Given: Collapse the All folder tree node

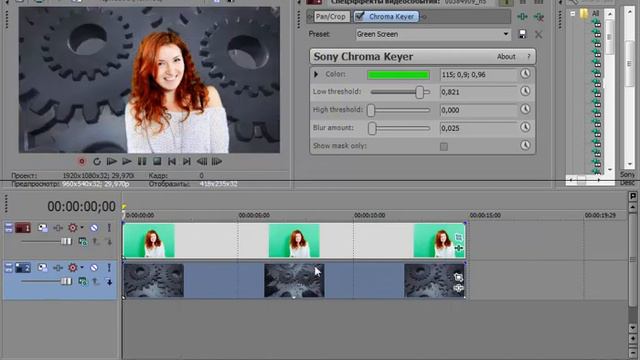Looking at the screenshot, I should 573,13.
